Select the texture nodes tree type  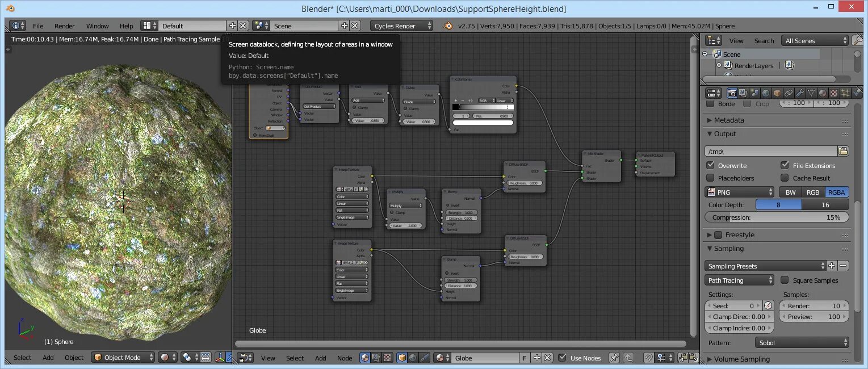387,358
